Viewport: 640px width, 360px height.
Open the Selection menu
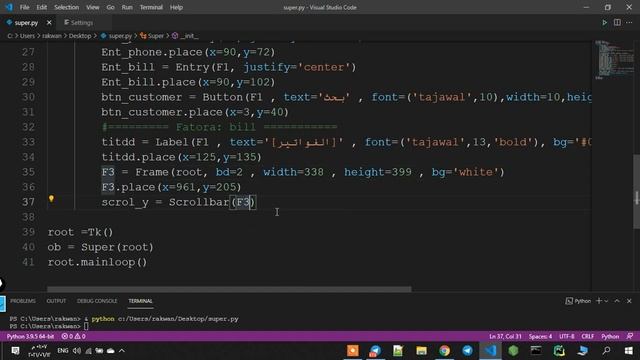pos(67,7)
